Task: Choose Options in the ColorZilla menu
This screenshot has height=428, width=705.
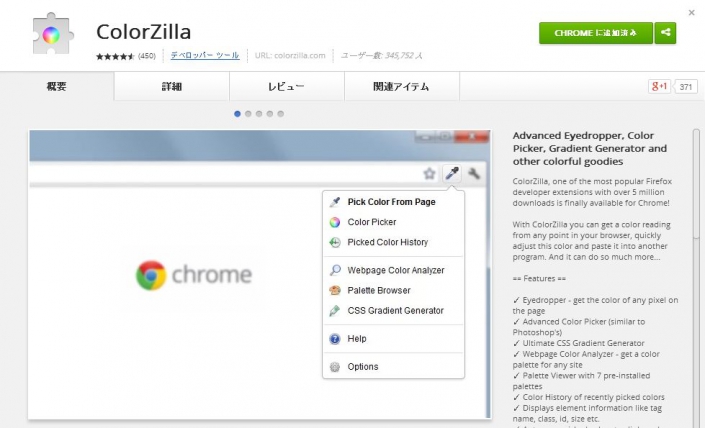Action: pyautogui.click(x=393, y=367)
